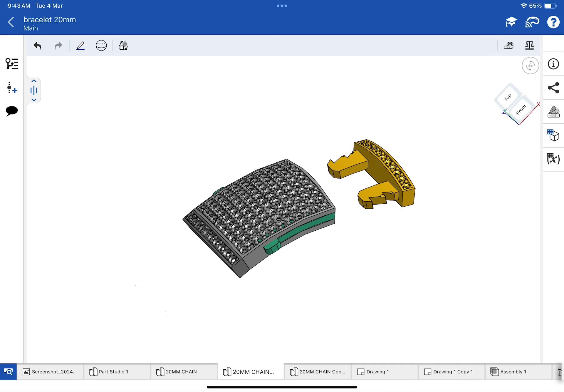Open the appearances panel icon
564x392 pixels.
click(x=553, y=112)
